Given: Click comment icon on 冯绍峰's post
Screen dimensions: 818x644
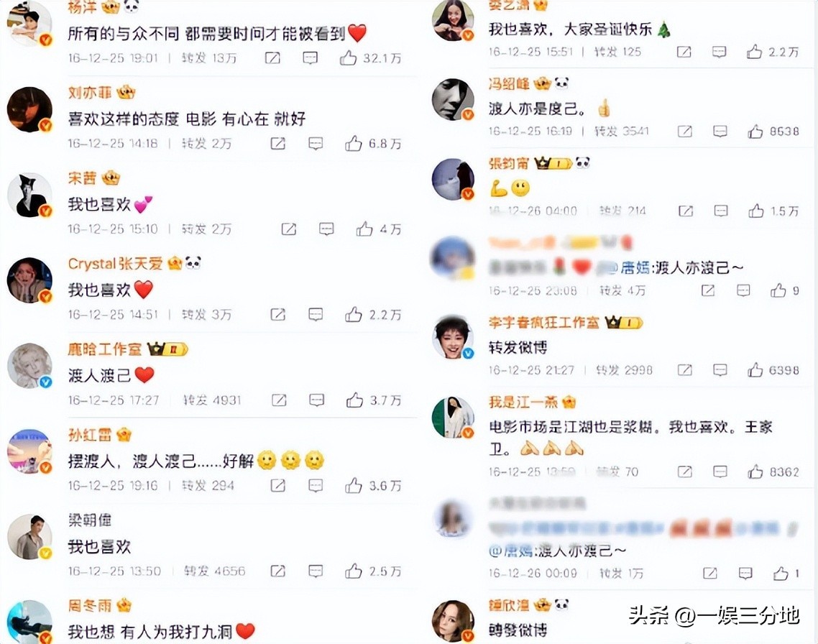Looking at the screenshot, I should [720, 132].
